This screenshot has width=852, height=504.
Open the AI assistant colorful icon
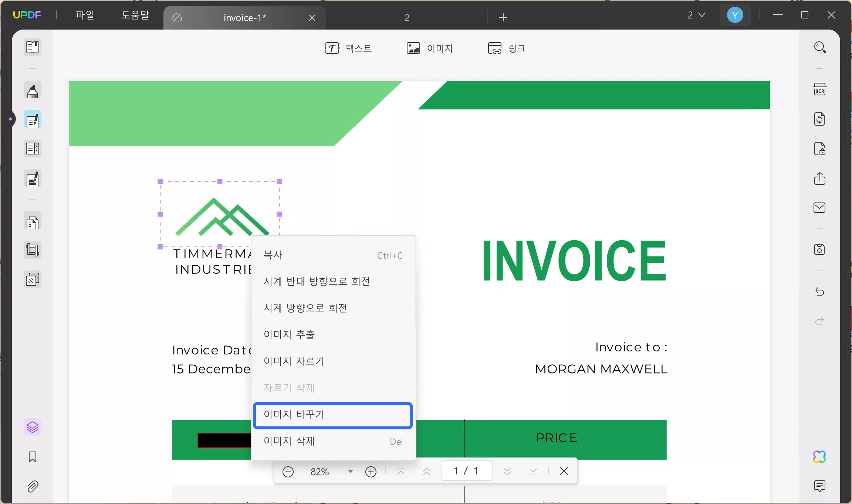point(819,457)
